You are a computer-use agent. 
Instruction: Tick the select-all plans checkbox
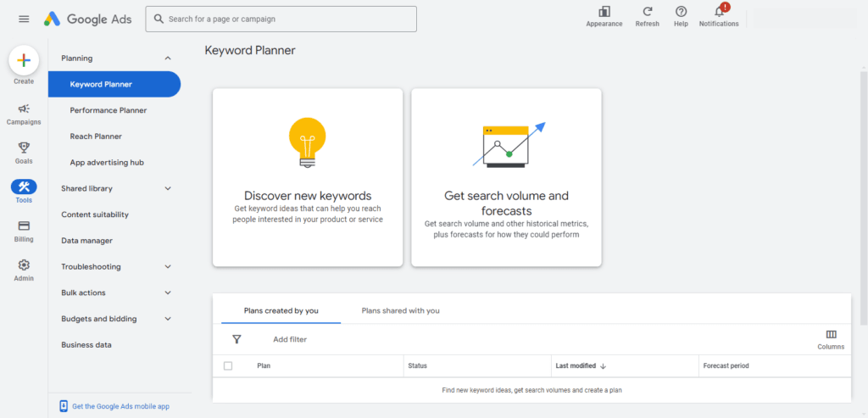(x=228, y=366)
